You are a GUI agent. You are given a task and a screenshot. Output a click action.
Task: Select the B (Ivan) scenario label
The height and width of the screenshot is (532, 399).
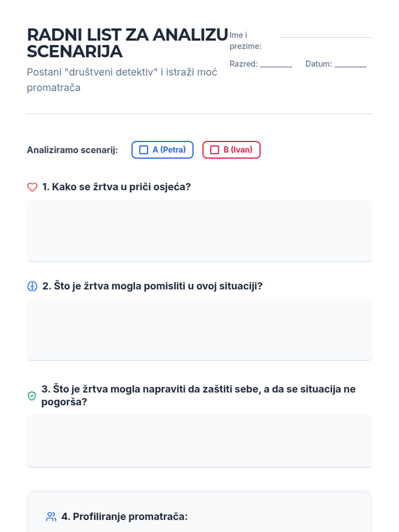238,150
